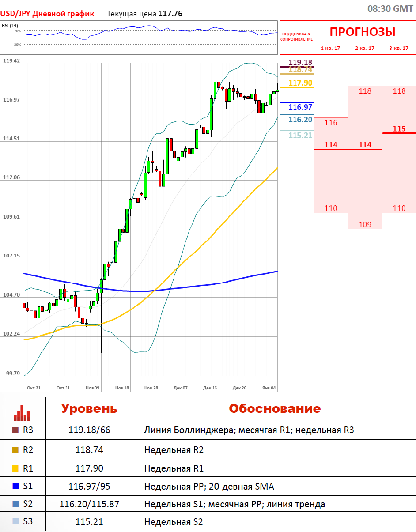Click the 117.90 yellow level label on chart
Image resolution: width=416 pixels, height=532 pixels.
(300, 83)
